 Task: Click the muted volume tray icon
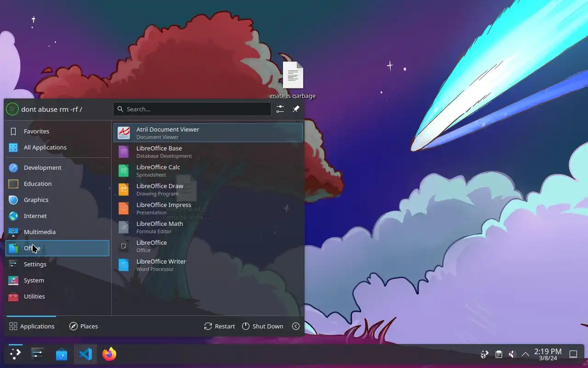click(512, 354)
